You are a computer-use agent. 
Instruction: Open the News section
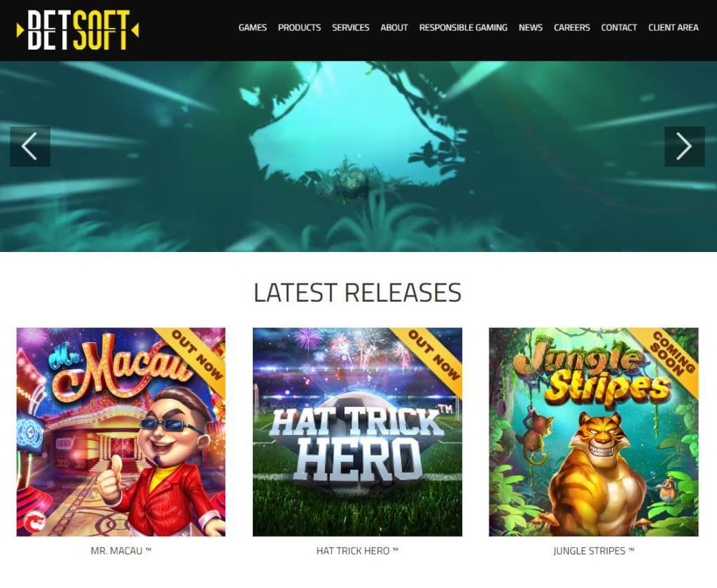pyautogui.click(x=531, y=27)
